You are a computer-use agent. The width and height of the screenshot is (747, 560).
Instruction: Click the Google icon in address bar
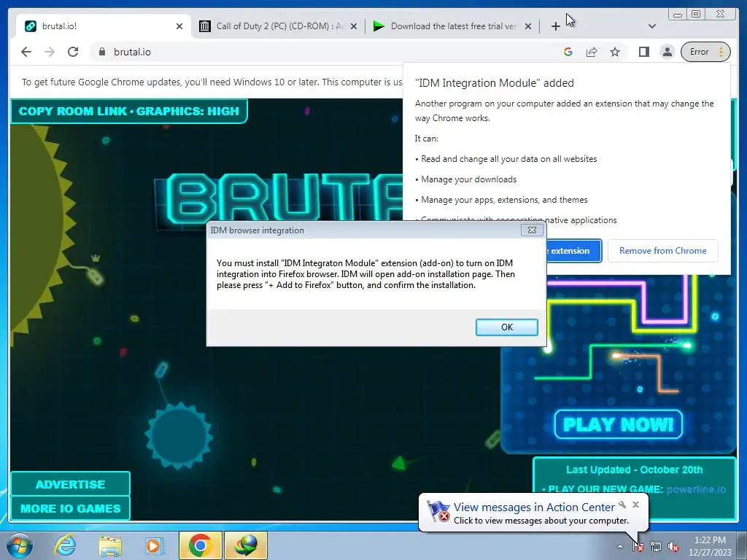click(x=568, y=52)
